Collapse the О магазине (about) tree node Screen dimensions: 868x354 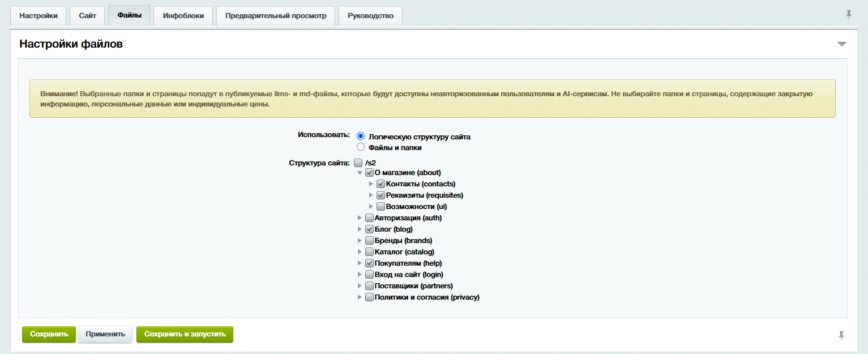360,173
